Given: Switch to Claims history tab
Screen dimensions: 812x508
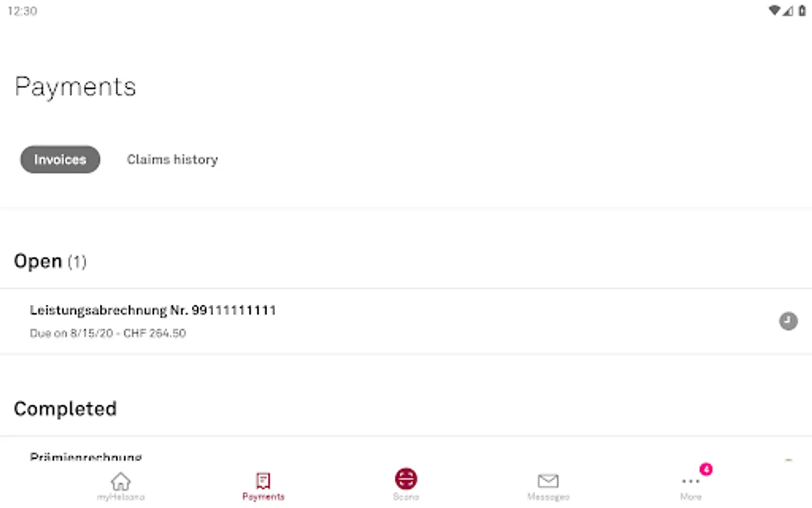Looking at the screenshot, I should coord(173,160).
